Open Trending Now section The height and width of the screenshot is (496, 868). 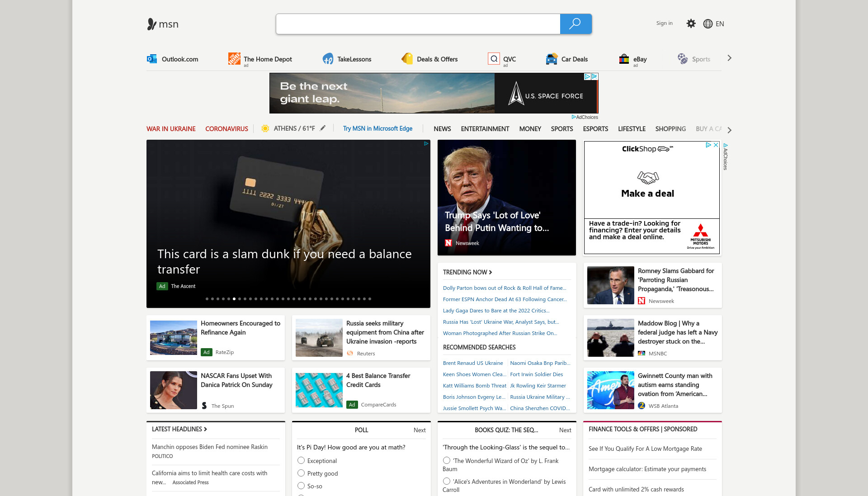467,272
